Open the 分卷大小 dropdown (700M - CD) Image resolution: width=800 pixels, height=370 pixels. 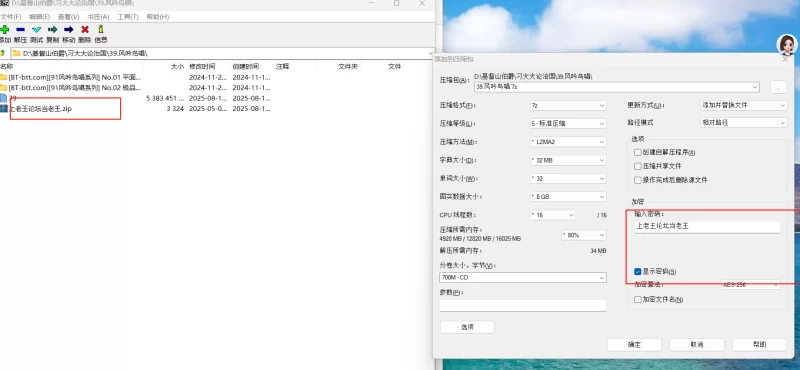[522, 278]
